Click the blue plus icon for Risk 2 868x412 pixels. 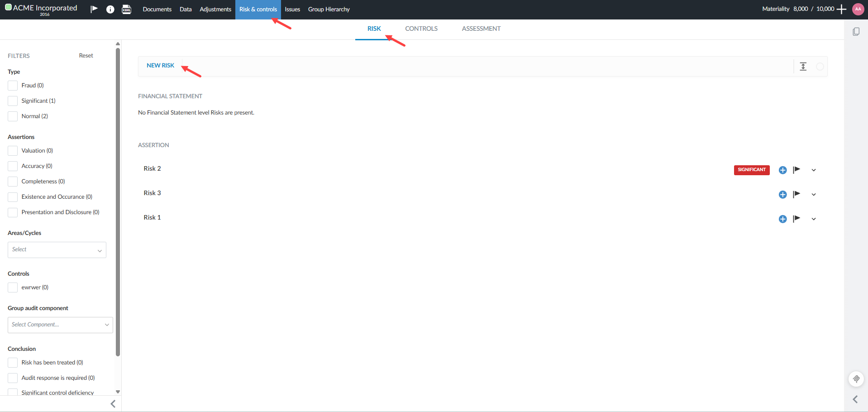(x=782, y=170)
